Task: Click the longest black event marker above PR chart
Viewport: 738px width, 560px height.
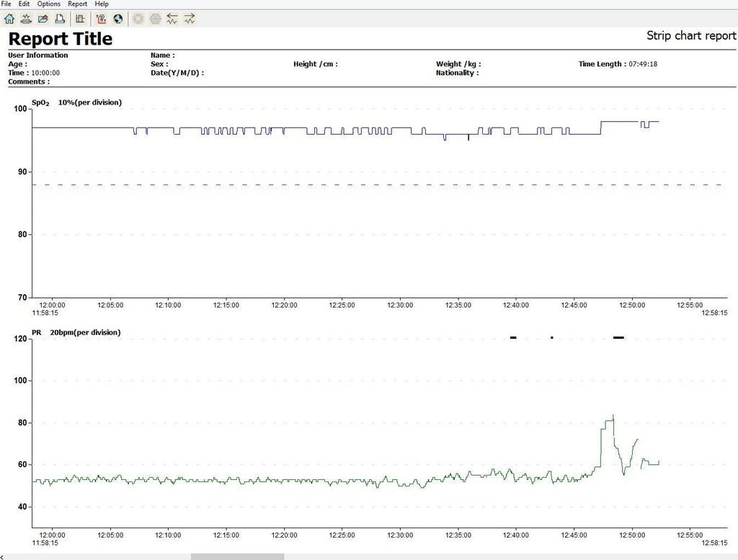Action: coord(618,337)
